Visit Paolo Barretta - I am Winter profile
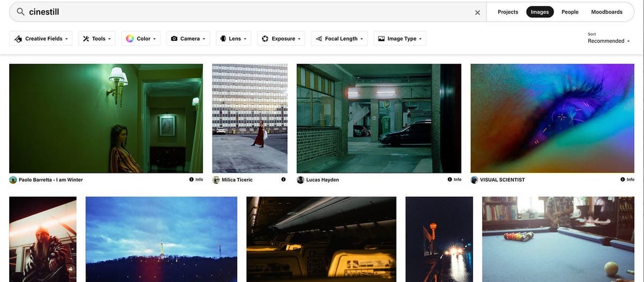This screenshot has width=644, height=282. coord(50,180)
